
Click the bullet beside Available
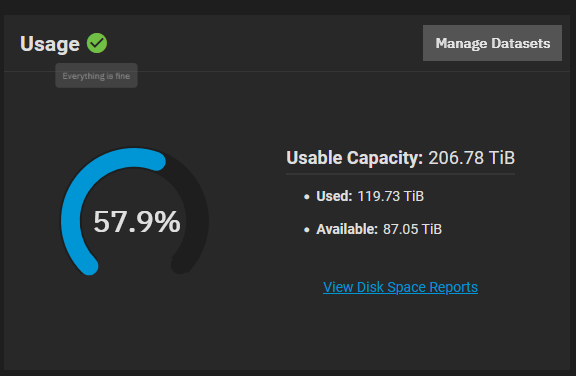click(307, 230)
